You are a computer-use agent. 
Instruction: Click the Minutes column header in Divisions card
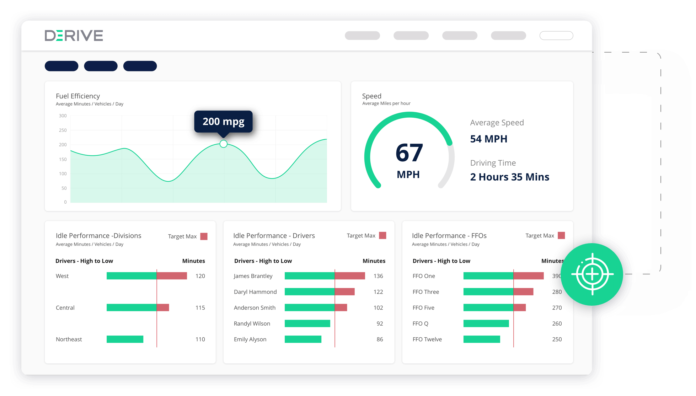point(194,261)
